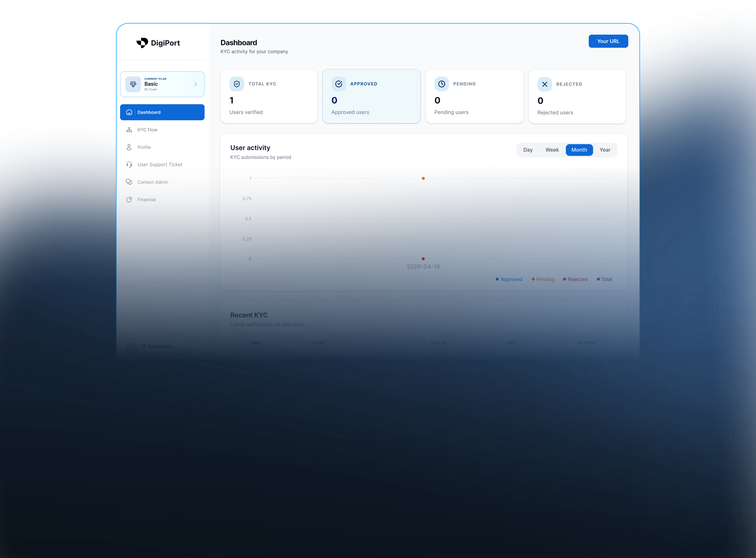Select the Pending users card
Viewport: 756px width, 558px height.
(474, 96)
